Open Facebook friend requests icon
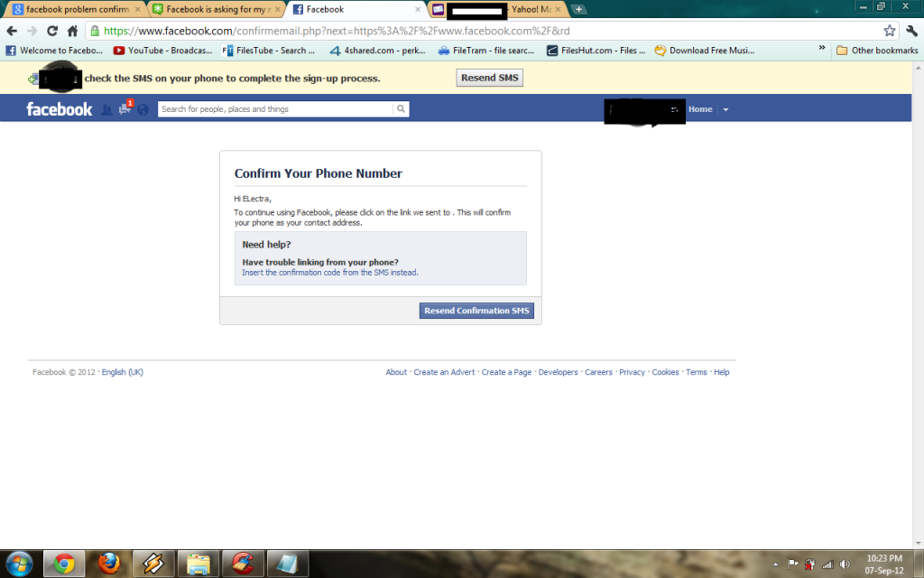Screen dimensions: 924x578 click(x=106, y=109)
